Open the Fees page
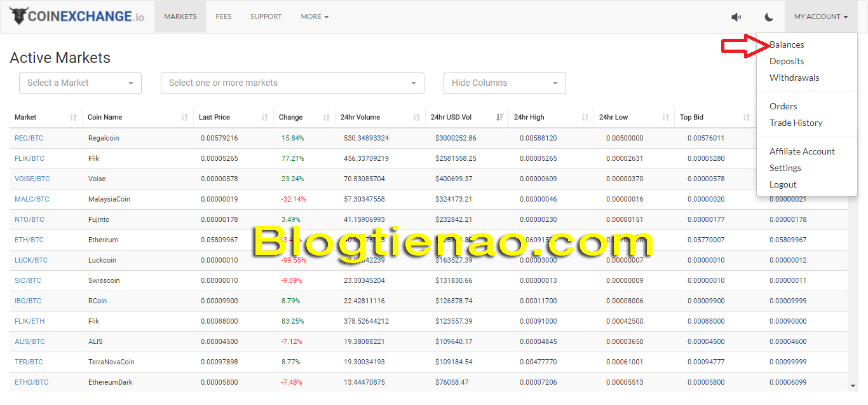Screen dimensions: 868x405 [x=224, y=17]
